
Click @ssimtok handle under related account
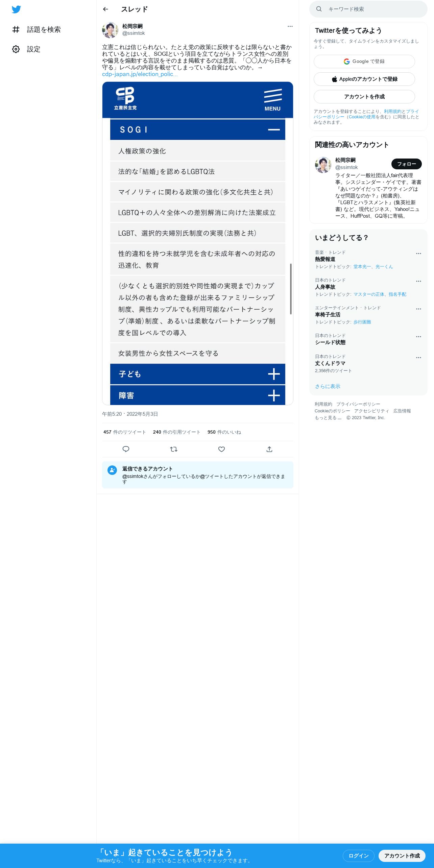point(346,167)
